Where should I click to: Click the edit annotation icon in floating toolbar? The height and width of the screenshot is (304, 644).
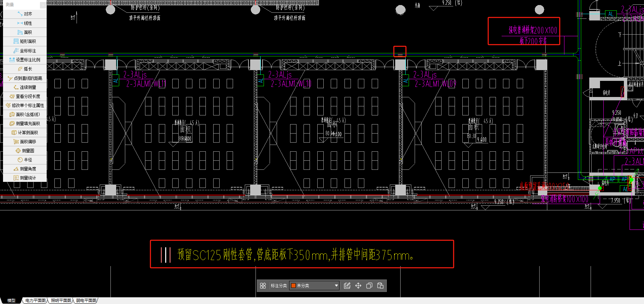coord(347,286)
